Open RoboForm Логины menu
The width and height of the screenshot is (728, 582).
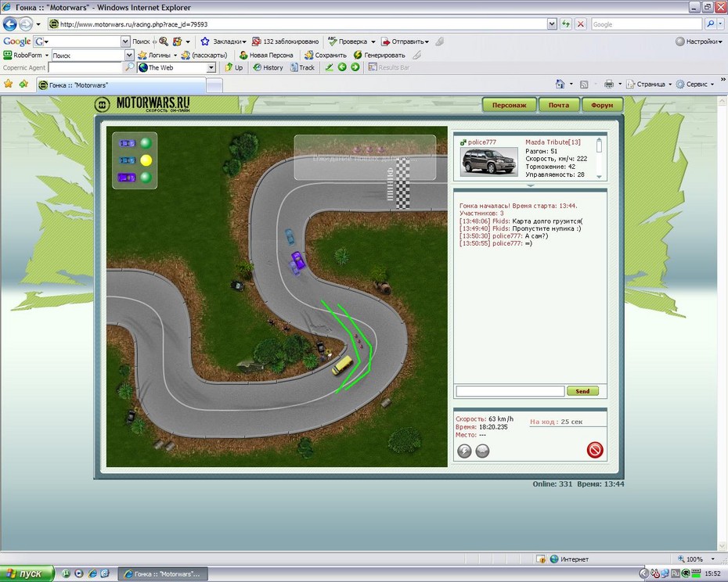click(157, 55)
